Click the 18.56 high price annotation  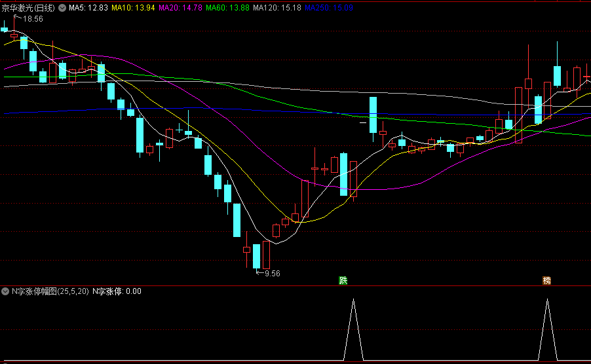tap(33, 19)
